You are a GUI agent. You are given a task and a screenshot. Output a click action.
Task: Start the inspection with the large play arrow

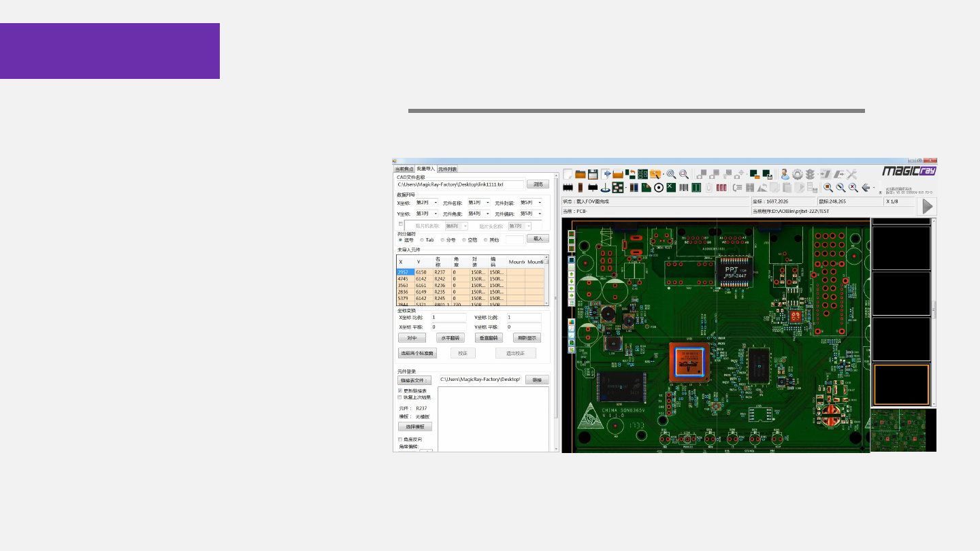tap(928, 206)
